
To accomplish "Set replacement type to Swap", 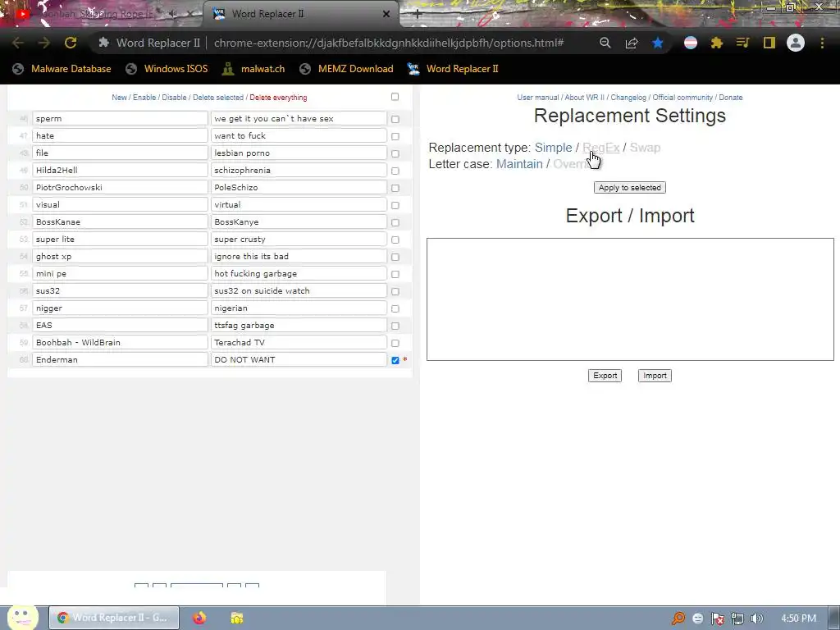I will point(645,148).
